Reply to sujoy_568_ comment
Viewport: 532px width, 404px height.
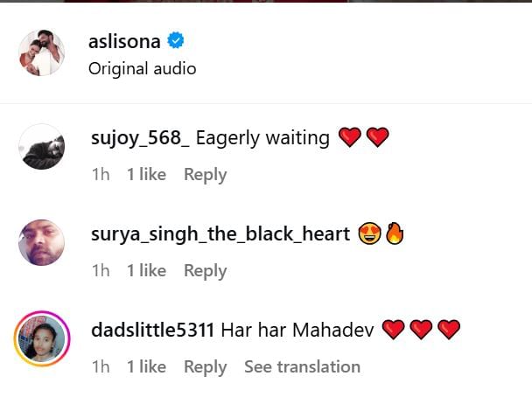[x=206, y=175]
